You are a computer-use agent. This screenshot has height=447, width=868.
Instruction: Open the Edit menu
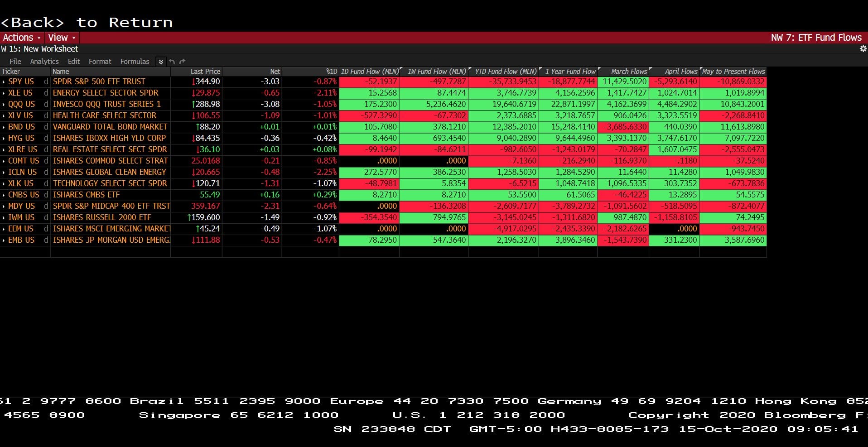click(x=74, y=61)
